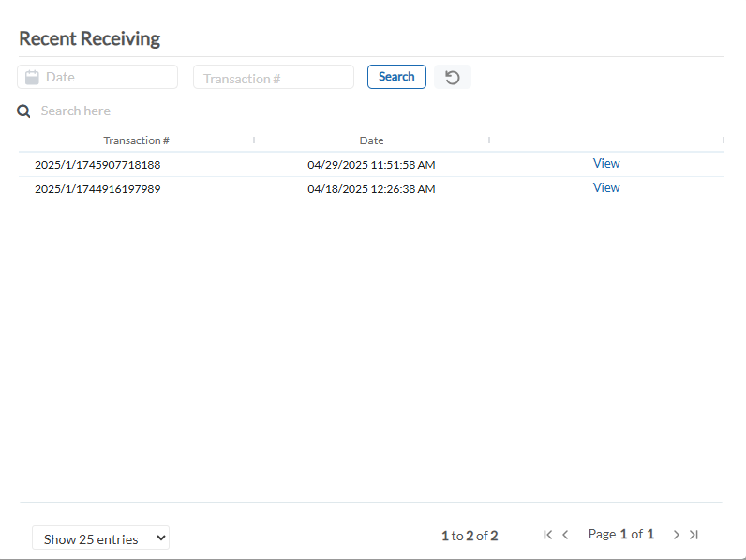Sort by Transaction # column header
The width and height of the screenshot is (746, 560).
tap(137, 140)
